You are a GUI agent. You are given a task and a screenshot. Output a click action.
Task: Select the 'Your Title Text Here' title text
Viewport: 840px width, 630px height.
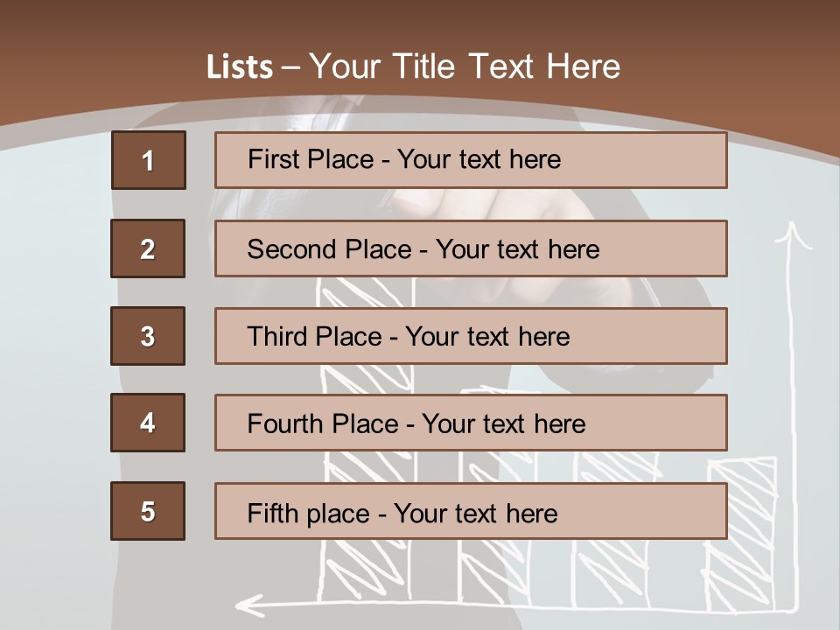pos(465,66)
